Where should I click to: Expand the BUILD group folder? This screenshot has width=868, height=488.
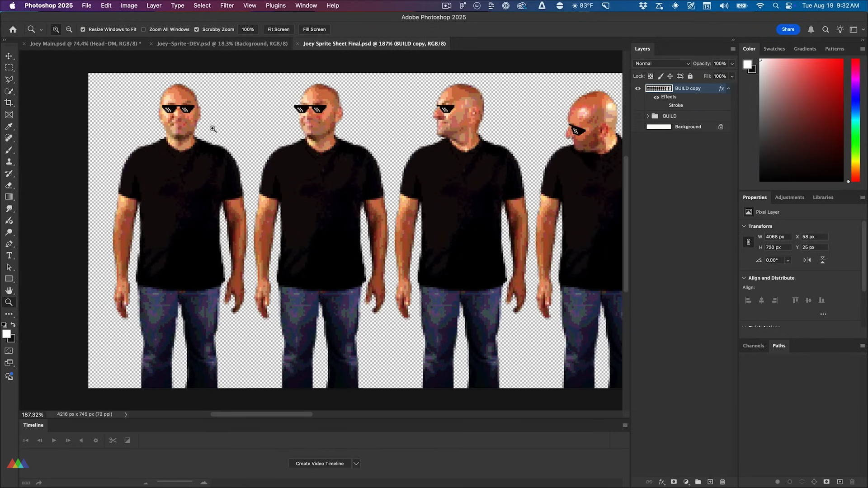(x=648, y=116)
